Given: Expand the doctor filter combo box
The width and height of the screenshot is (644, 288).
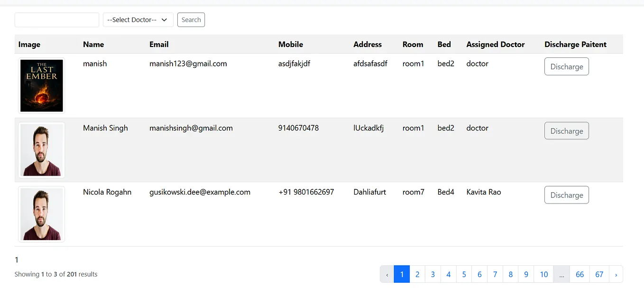Looking at the screenshot, I should coord(138,19).
